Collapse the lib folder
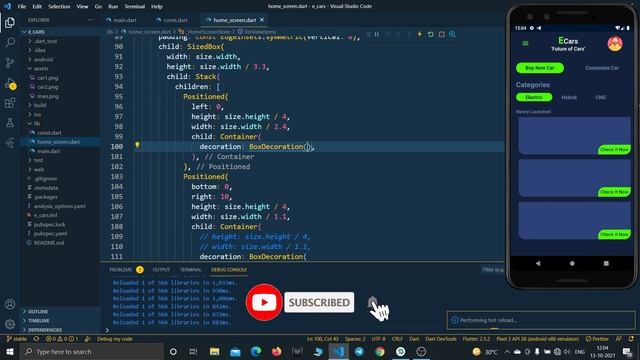The width and height of the screenshot is (640, 360). pos(60,123)
